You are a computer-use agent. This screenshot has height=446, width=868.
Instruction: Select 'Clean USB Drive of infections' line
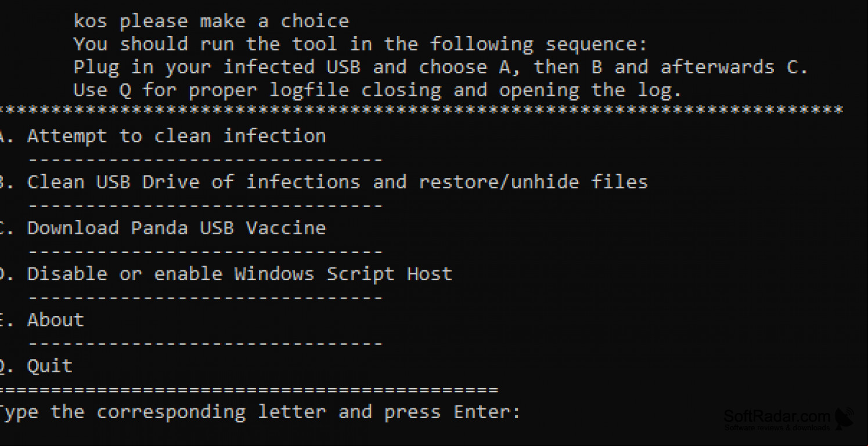[x=324, y=182]
